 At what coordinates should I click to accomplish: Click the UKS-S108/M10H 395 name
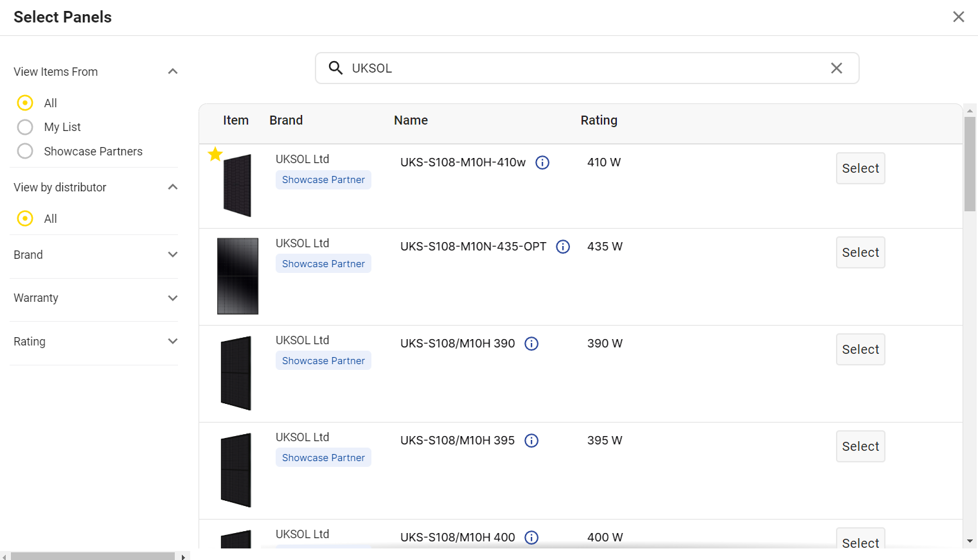pos(458,441)
